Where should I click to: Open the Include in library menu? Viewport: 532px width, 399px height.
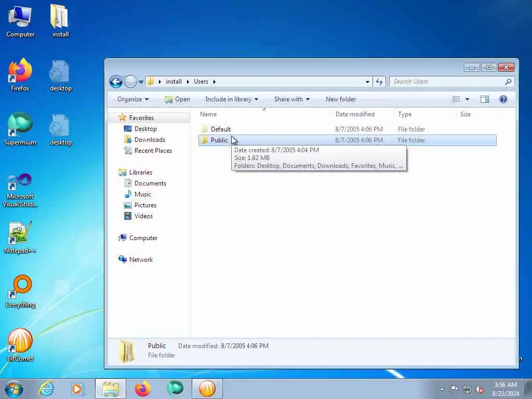tap(232, 99)
